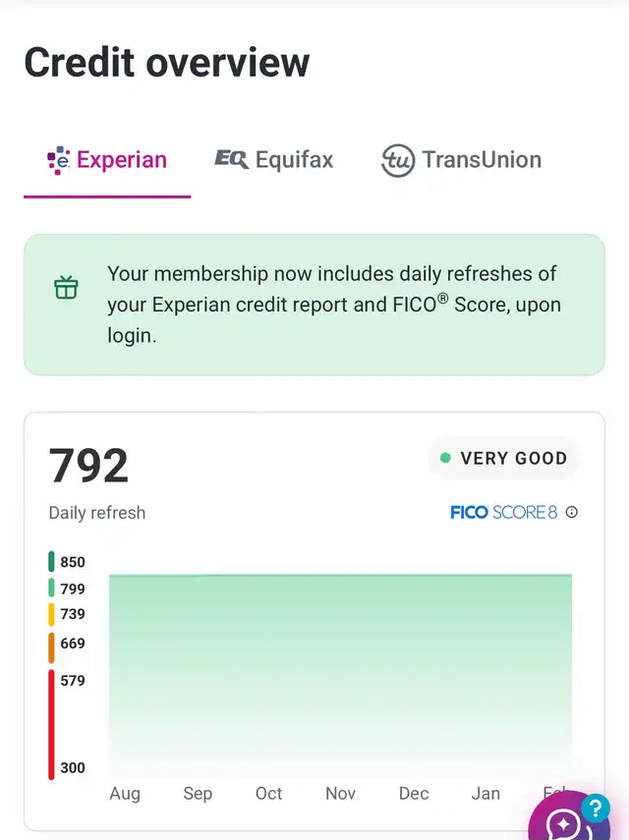This screenshot has width=629, height=840.
Task: Click the TransUnion tu logo icon
Action: click(x=398, y=160)
